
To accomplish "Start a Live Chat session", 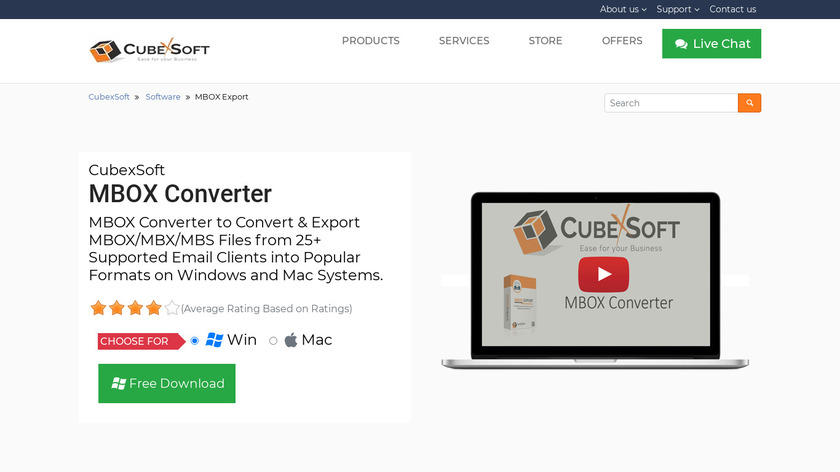I will click(x=711, y=43).
